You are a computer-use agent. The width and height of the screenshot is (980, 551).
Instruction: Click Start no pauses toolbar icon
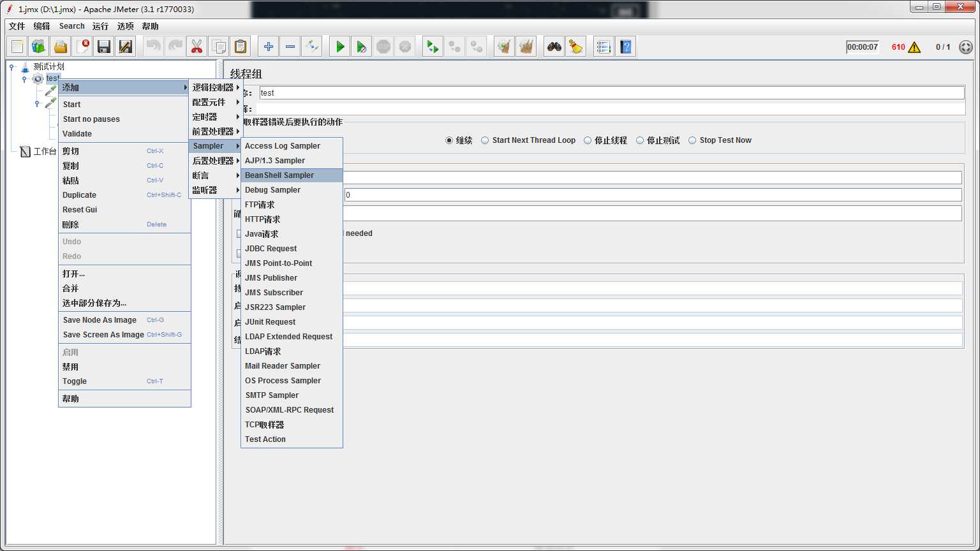362,47
